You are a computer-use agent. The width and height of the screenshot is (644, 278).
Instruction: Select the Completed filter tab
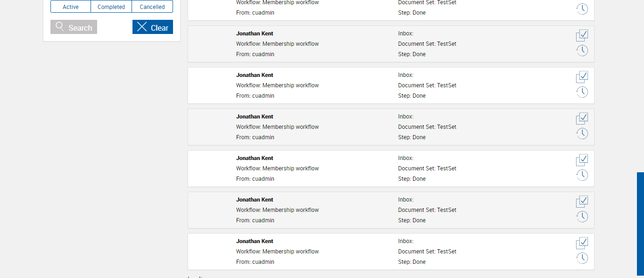(111, 7)
